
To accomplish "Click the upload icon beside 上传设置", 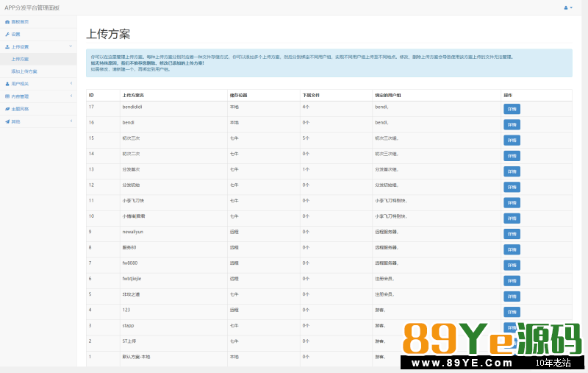I will 7,47.
